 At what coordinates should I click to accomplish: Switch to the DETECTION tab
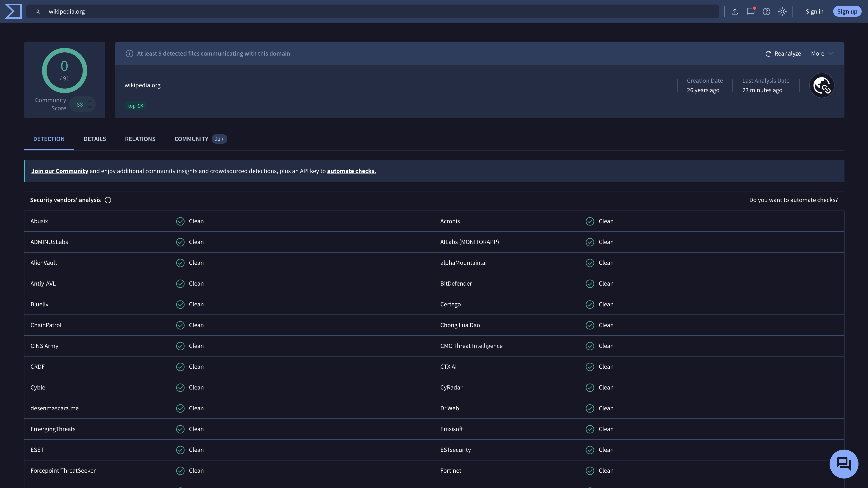click(49, 139)
